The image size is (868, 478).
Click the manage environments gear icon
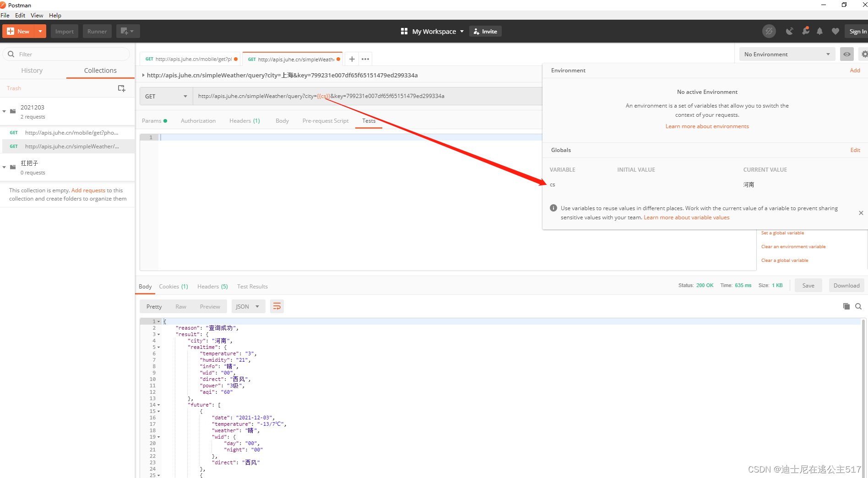click(864, 54)
